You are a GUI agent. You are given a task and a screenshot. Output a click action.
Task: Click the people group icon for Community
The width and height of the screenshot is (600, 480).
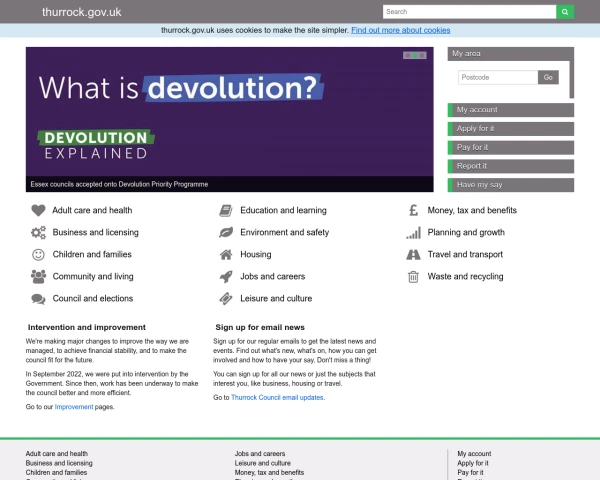[x=38, y=276]
